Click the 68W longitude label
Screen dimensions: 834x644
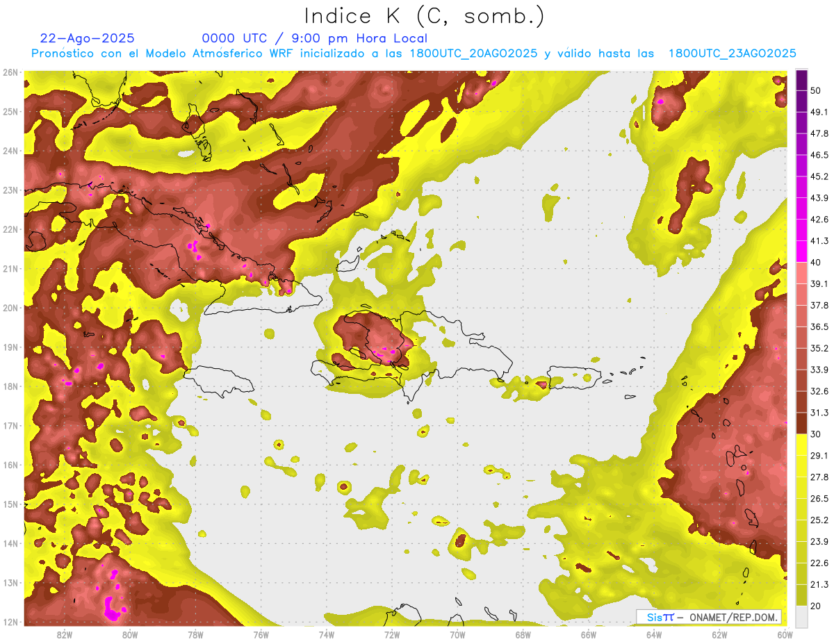pos(523,635)
